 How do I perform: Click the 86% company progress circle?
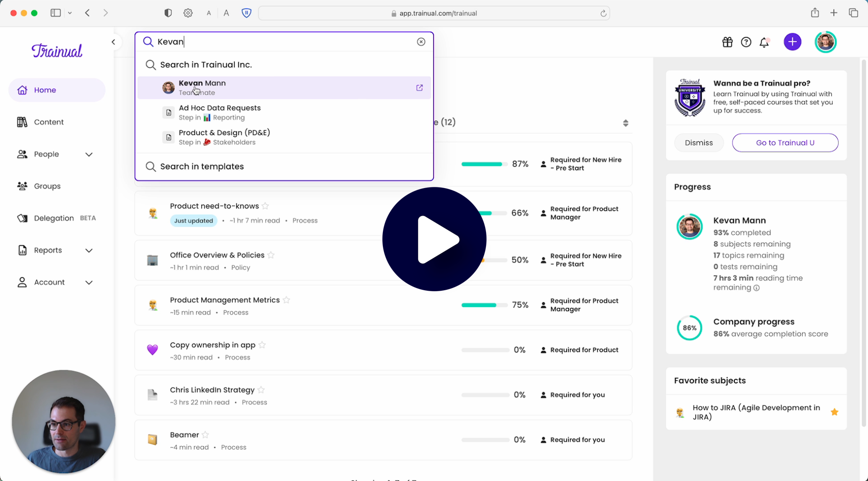click(x=689, y=328)
